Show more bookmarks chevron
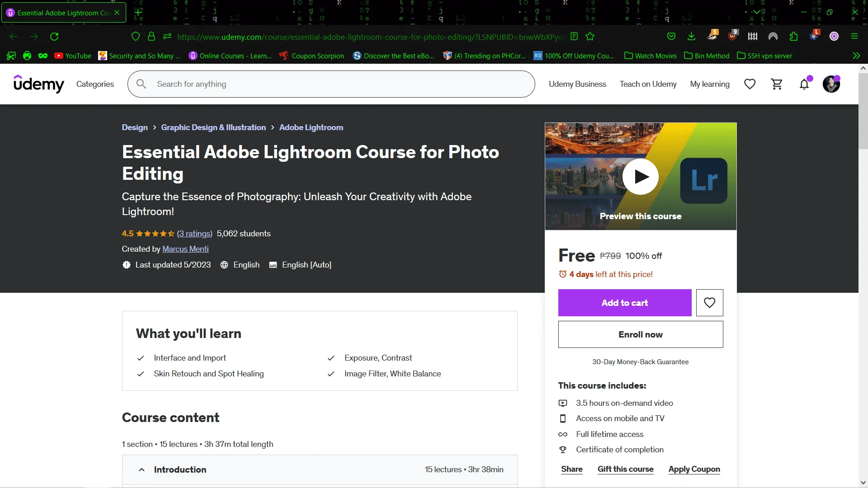This screenshot has width=868, height=488. [x=856, y=56]
